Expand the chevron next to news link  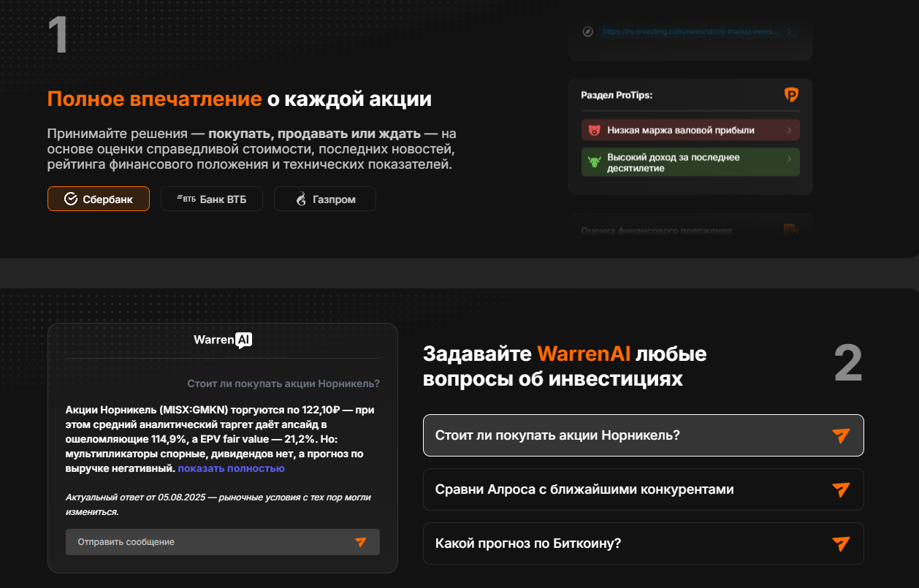(790, 32)
